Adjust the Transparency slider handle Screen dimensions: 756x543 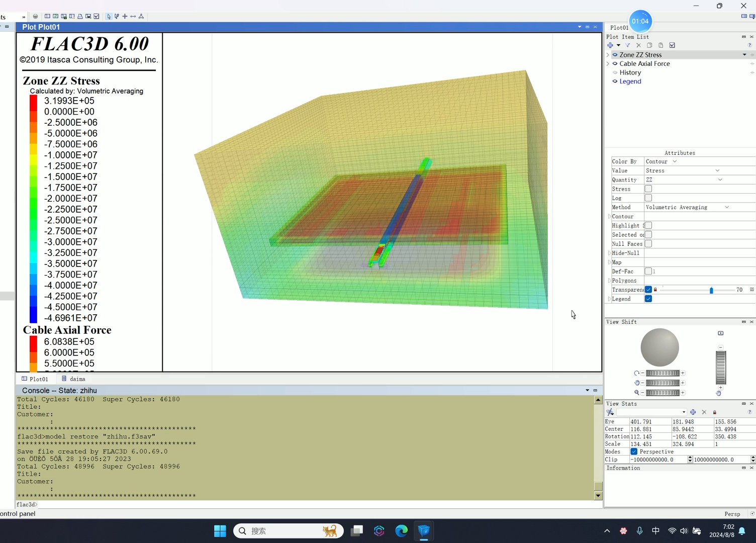pos(711,290)
